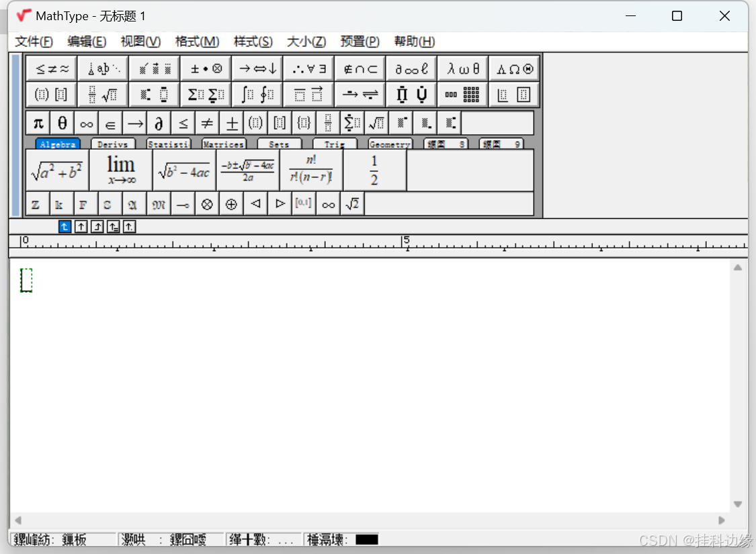The width and height of the screenshot is (756, 554).
Task: Open the set theory symbols palette (∉∩⊂)
Action: pyautogui.click(x=360, y=69)
